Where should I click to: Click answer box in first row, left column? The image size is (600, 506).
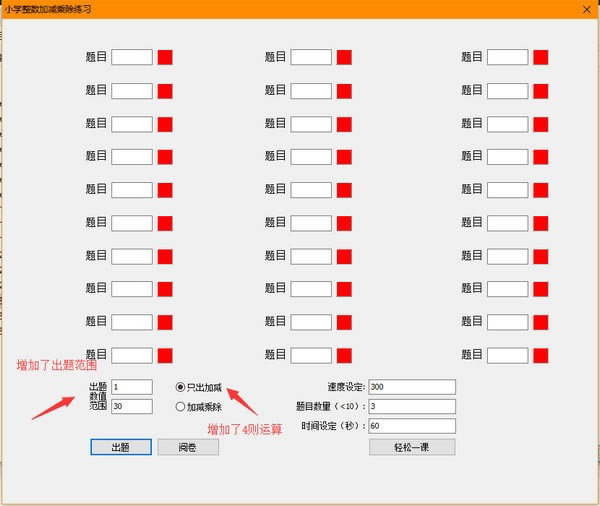pyautogui.click(x=132, y=57)
